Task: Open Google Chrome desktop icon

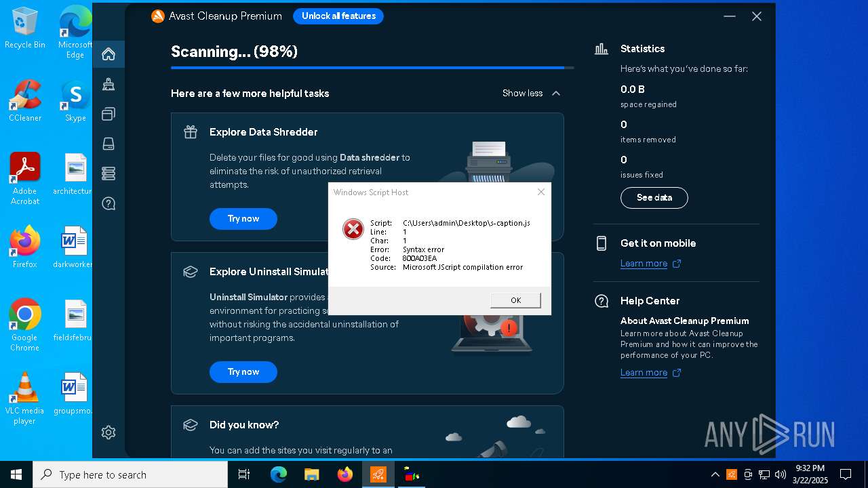Action: point(25,325)
